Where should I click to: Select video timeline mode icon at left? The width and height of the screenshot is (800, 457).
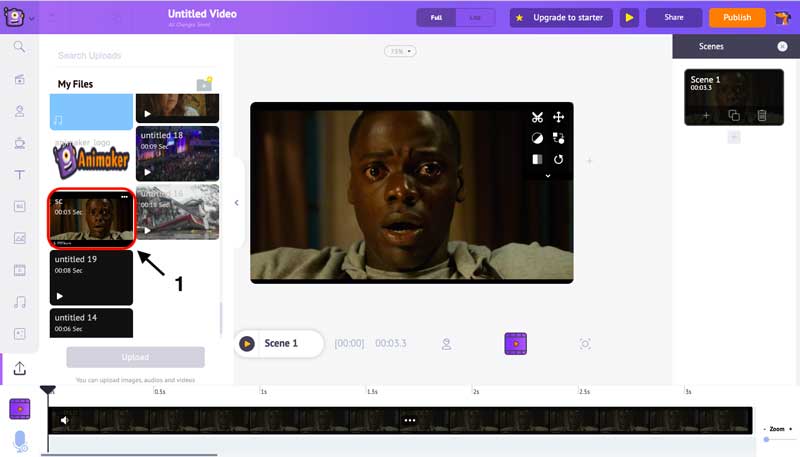(20, 409)
